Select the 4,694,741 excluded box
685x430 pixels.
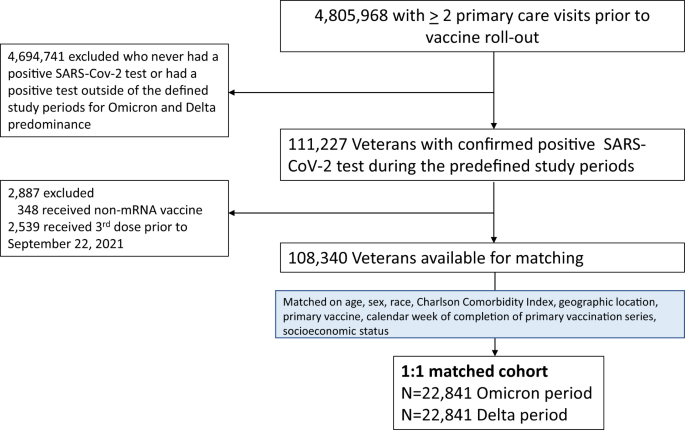click(x=116, y=89)
